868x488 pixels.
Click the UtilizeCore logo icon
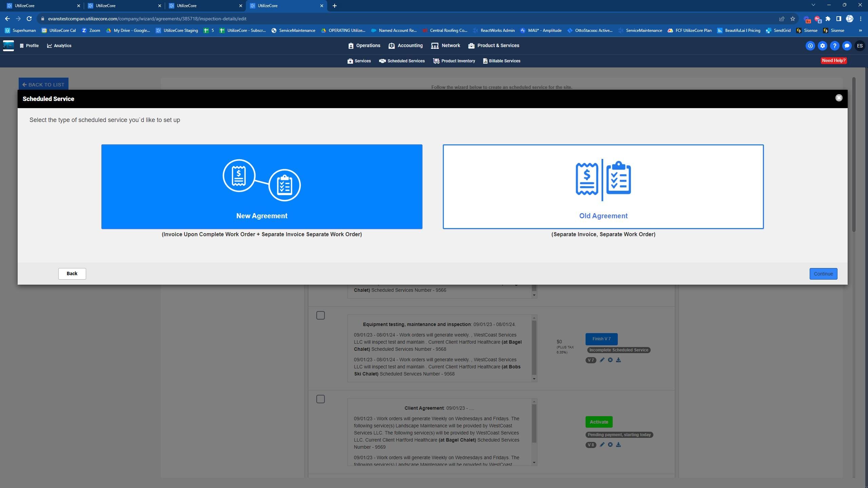coord(8,46)
